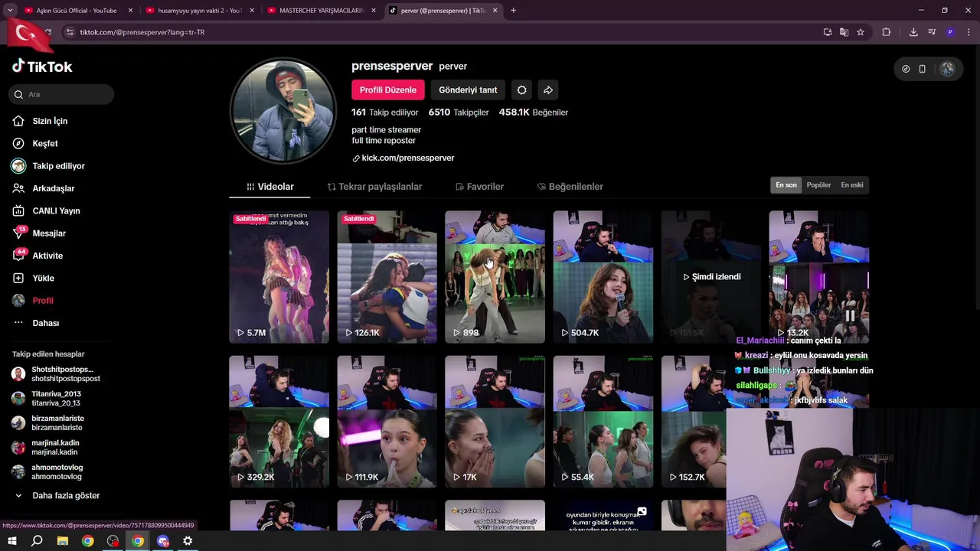Image resolution: width=980 pixels, height=551 pixels.
Task: Bookmark this page with the star icon
Action: [x=861, y=32]
